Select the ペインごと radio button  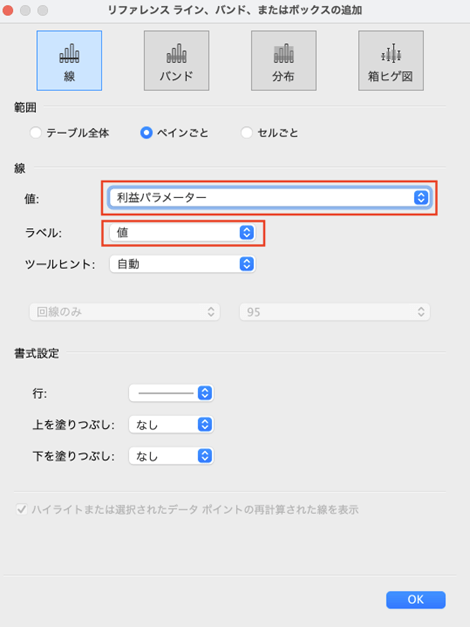(146, 132)
